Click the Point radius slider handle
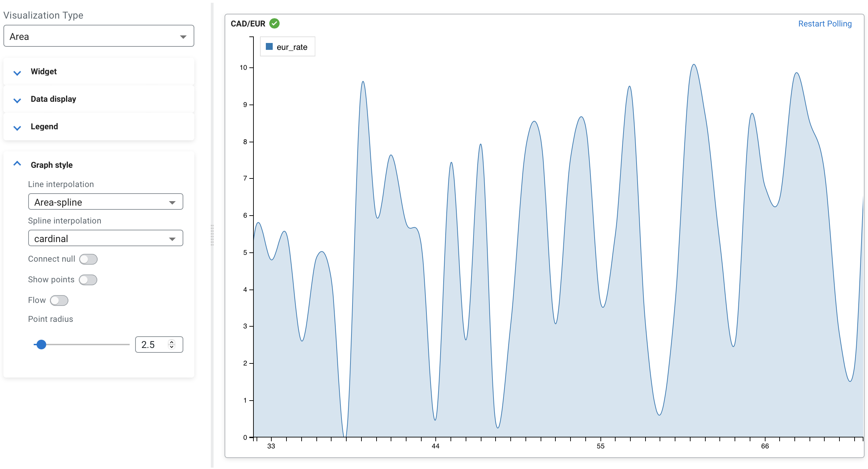Viewport: 868px width, 469px height. pos(41,344)
